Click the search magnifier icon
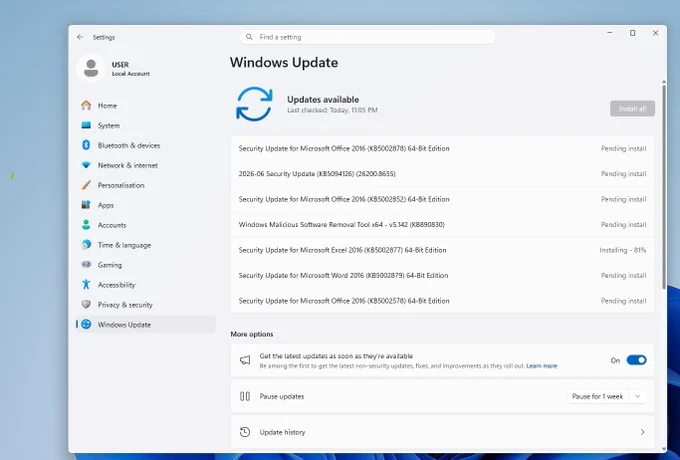Viewport: 680px width, 460px height. 249,37
